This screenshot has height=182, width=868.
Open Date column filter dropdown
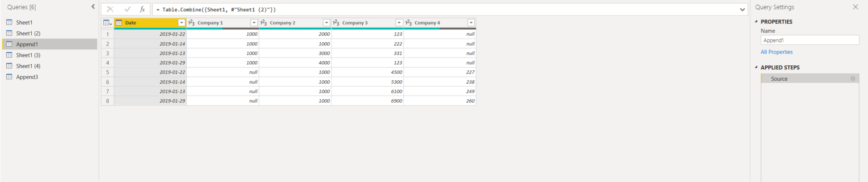coord(182,23)
